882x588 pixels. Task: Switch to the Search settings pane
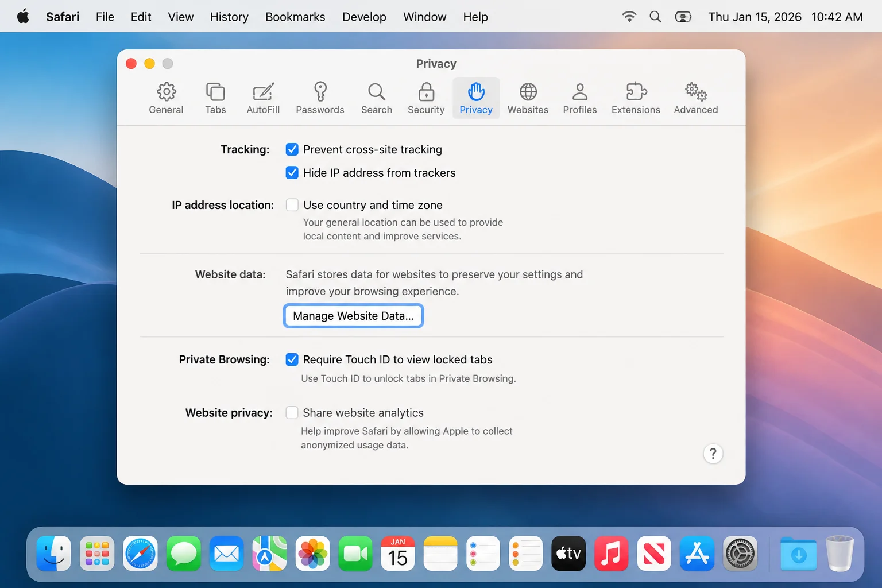[x=377, y=98]
